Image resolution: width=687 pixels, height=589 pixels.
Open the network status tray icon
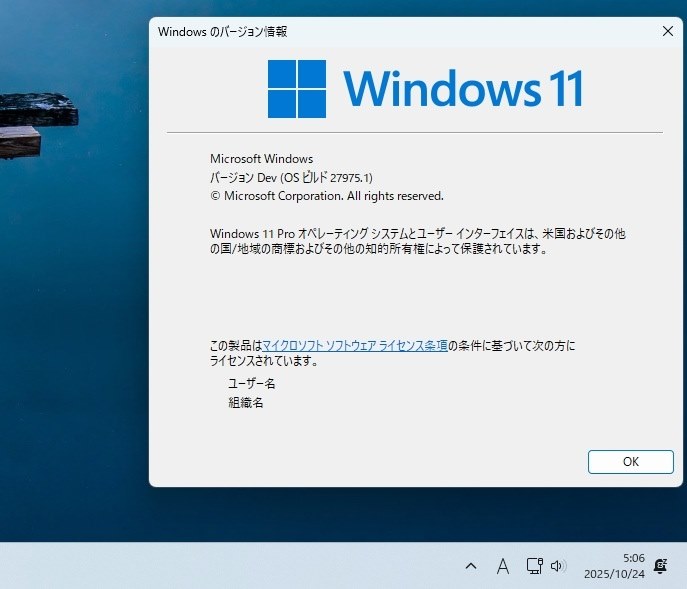click(534, 566)
